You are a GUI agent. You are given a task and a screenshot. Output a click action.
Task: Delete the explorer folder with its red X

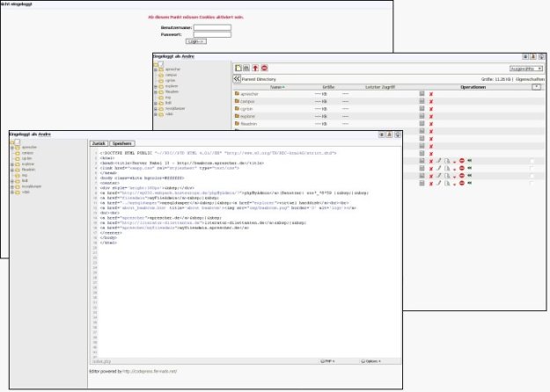coord(431,116)
